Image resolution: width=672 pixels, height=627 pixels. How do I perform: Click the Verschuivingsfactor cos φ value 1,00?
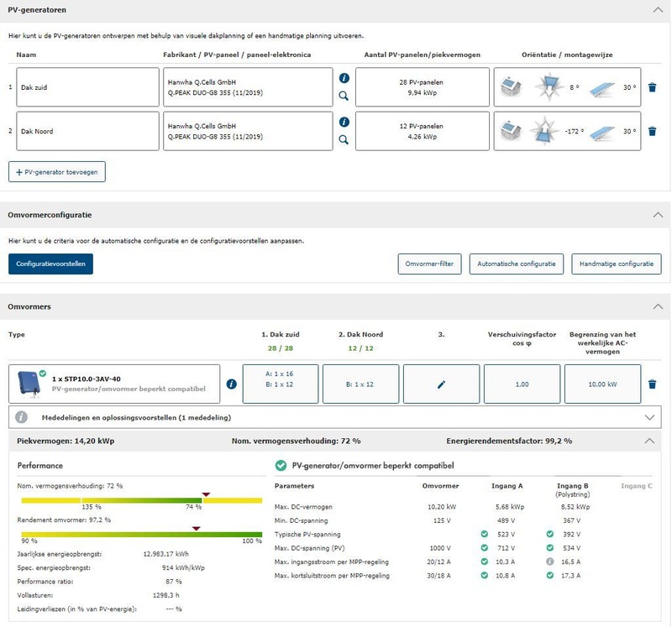522,384
